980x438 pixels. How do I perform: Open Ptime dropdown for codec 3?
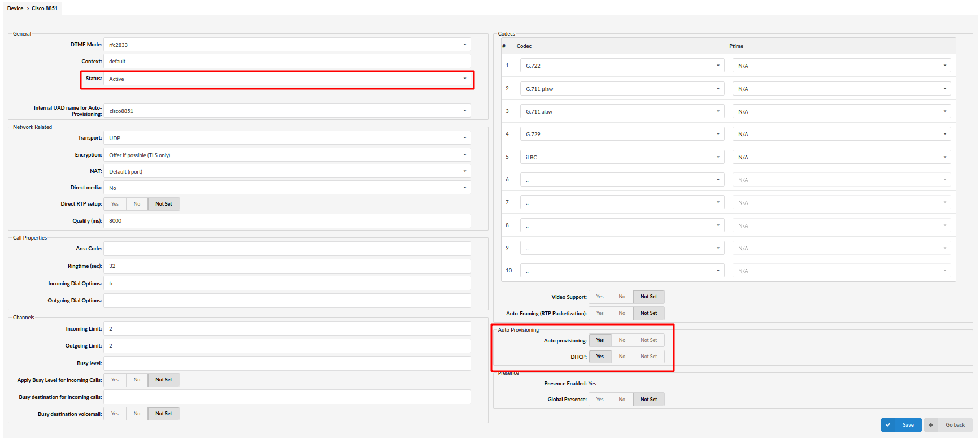click(x=842, y=111)
